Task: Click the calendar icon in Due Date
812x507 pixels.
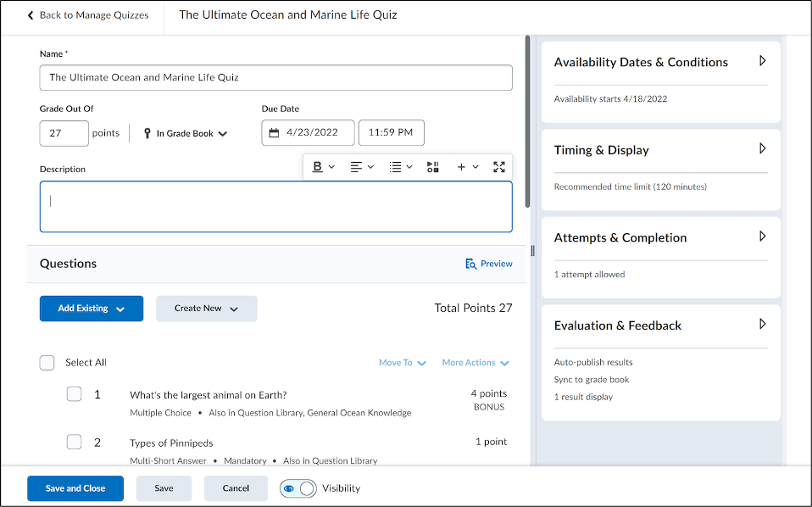Action: [x=275, y=133]
